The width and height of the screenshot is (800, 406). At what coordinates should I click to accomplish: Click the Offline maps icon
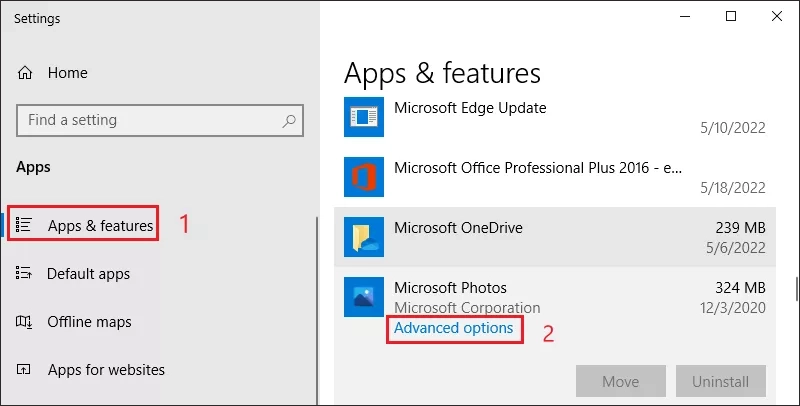click(x=23, y=321)
